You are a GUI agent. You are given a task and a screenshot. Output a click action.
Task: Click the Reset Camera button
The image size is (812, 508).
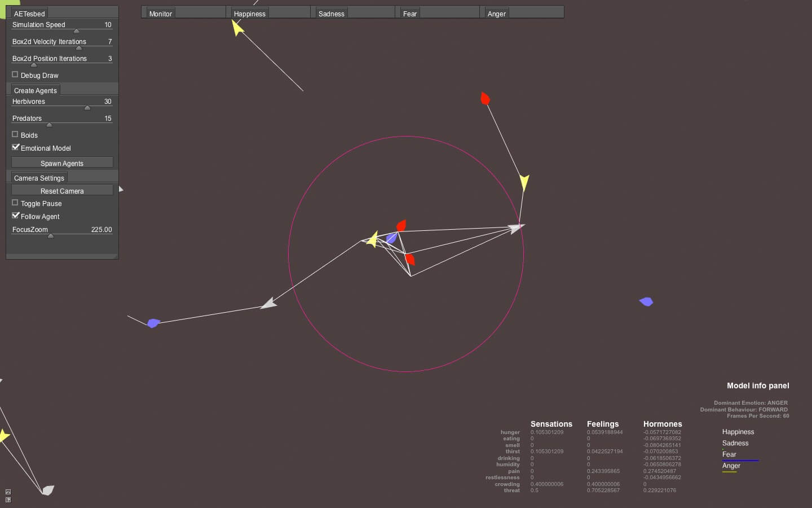coord(62,191)
